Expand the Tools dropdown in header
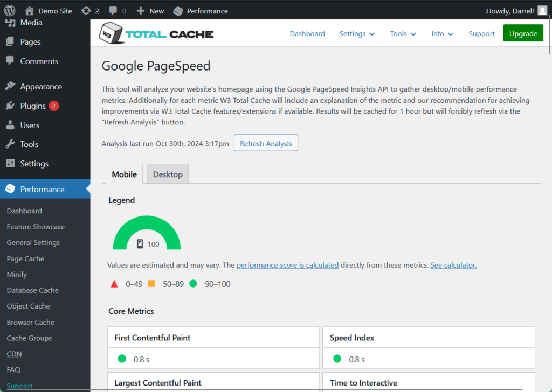The image size is (552, 392). [x=403, y=34]
